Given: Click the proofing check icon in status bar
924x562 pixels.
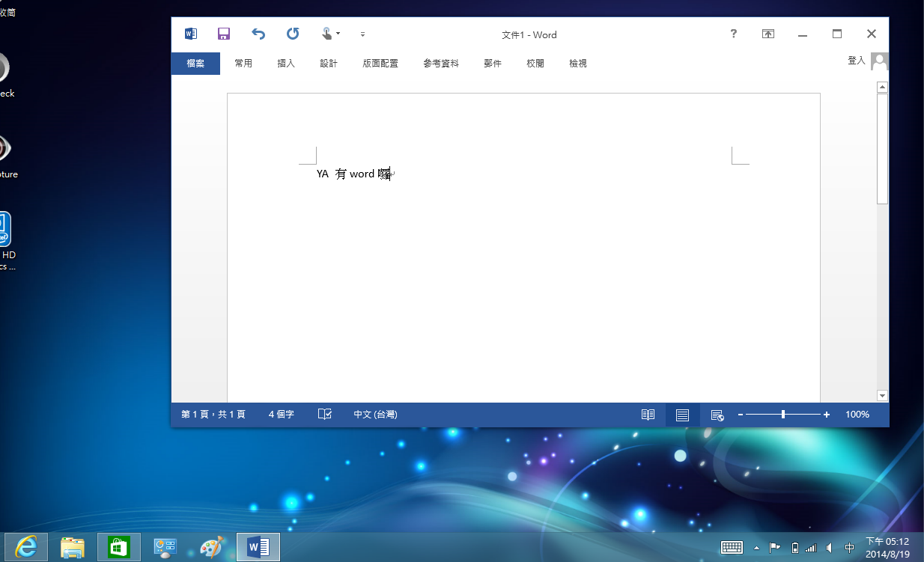Looking at the screenshot, I should click(324, 415).
